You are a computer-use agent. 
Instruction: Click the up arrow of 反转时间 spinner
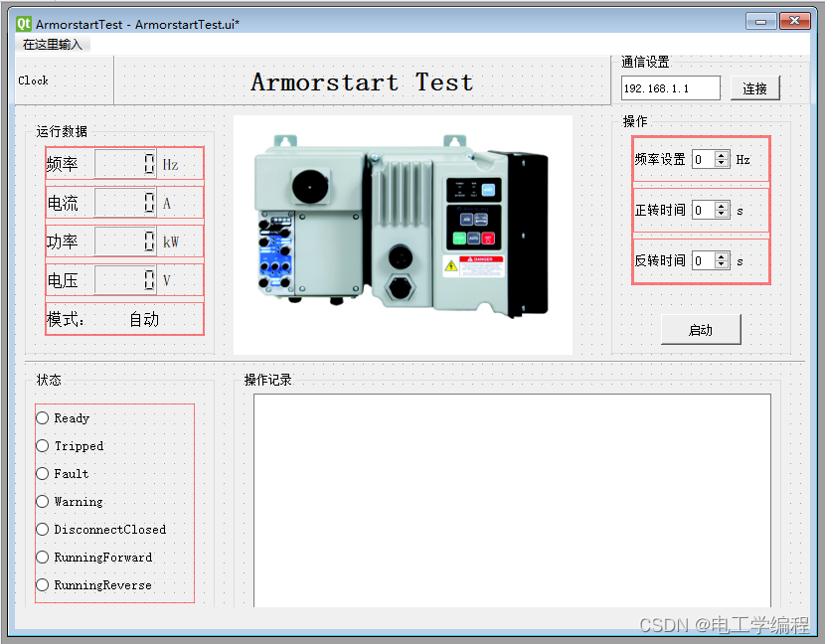(x=721, y=256)
